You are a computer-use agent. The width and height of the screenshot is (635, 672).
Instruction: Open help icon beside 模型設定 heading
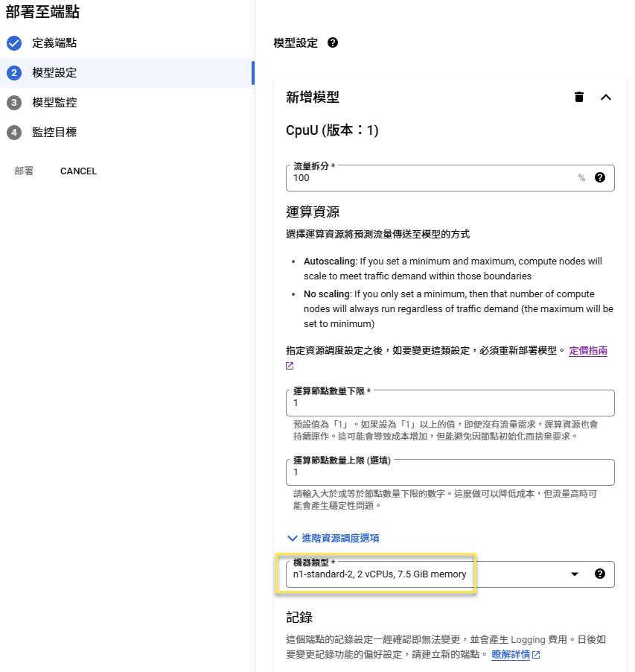pos(333,43)
